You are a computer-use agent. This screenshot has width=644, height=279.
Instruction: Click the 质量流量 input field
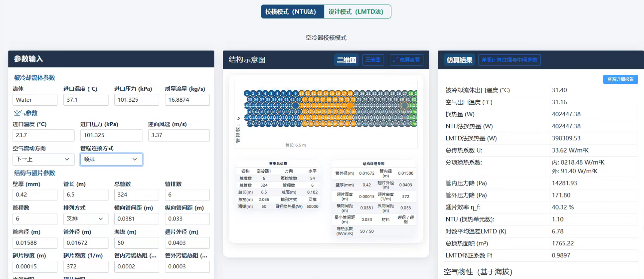click(x=187, y=100)
